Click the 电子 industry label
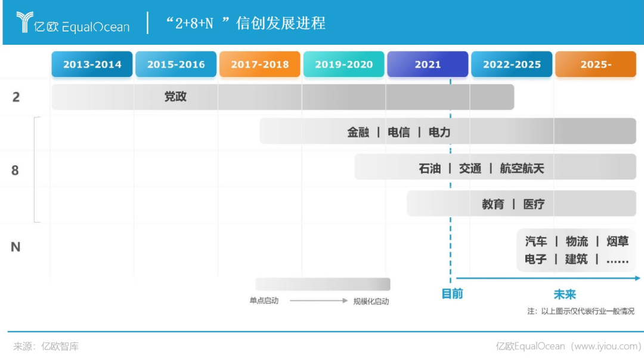 [x=535, y=260]
